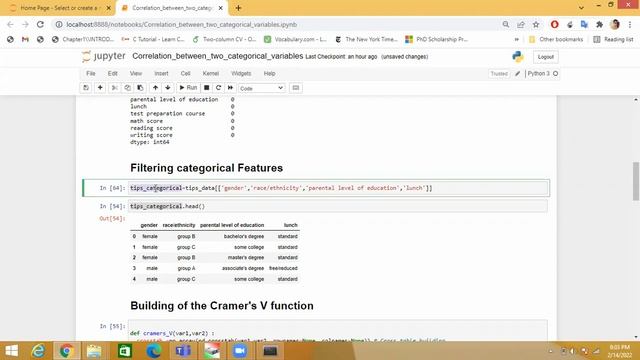Paste cells below icon in toolbar

pyautogui.click(x=140, y=88)
